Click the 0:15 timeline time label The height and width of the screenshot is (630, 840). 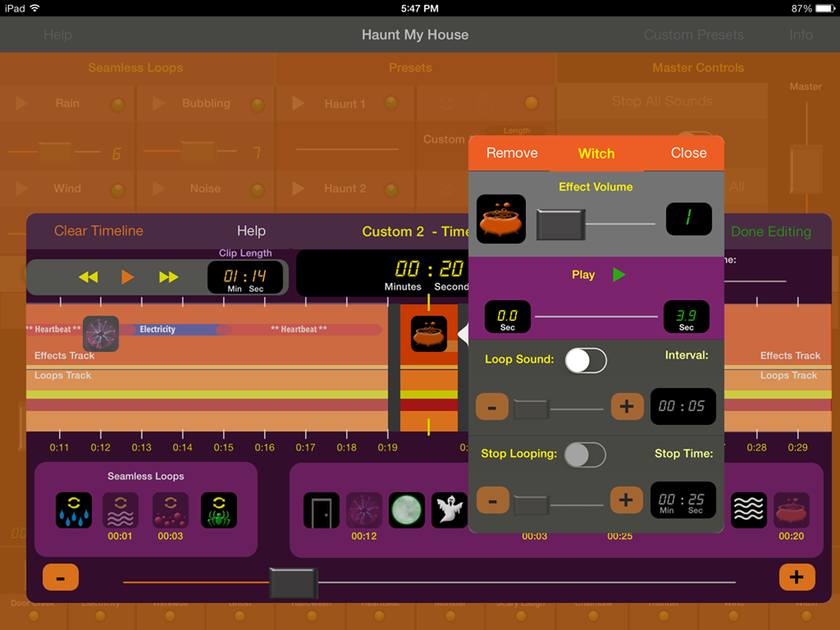pyautogui.click(x=223, y=448)
